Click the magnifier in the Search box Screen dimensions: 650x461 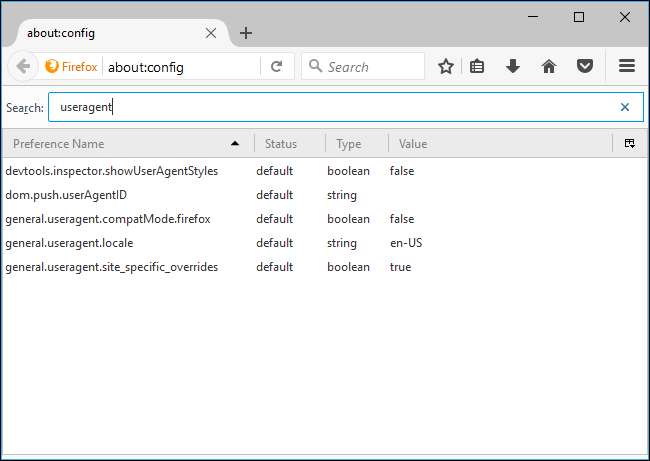click(315, 66)
